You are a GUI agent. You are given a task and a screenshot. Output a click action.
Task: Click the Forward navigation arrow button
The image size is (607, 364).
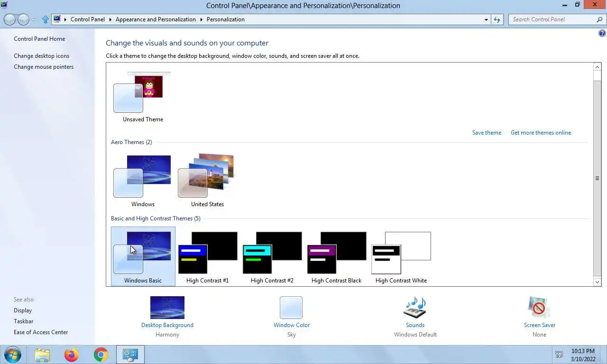23,19
